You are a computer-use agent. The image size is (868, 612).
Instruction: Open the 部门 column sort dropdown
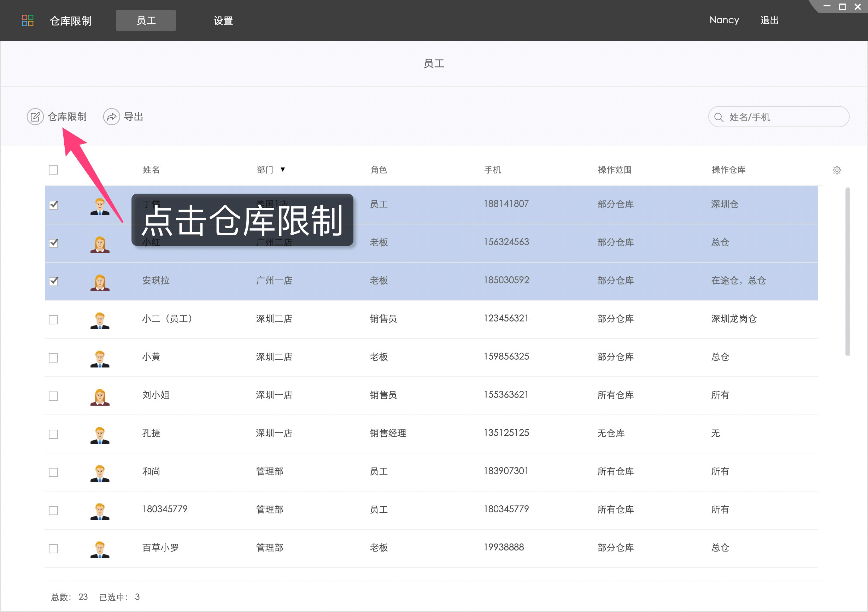(283, 170)
